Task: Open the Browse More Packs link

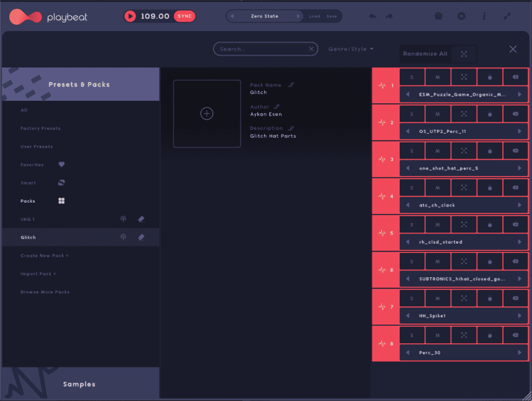Action: click(x=45, y=292)
